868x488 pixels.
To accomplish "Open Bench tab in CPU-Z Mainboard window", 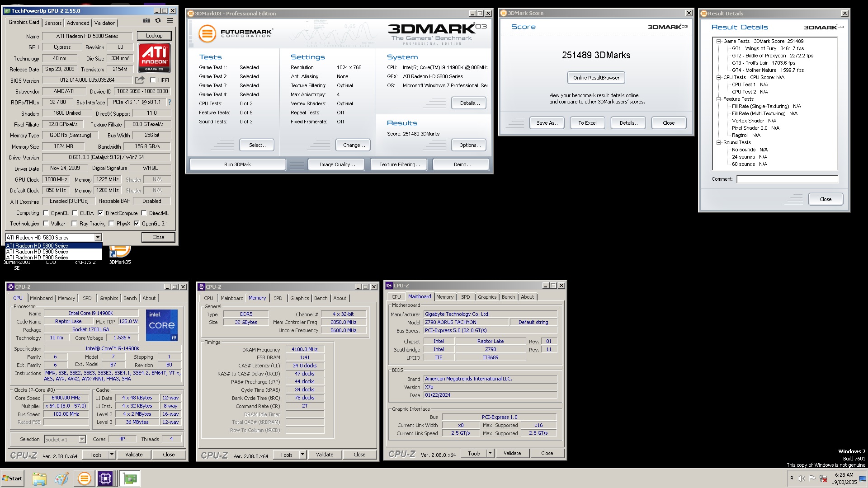I will click(508, 297).
